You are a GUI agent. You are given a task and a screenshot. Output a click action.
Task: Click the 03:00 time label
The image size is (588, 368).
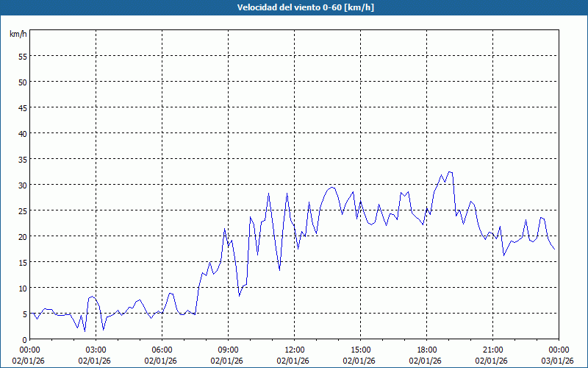(x=96, y=350)
